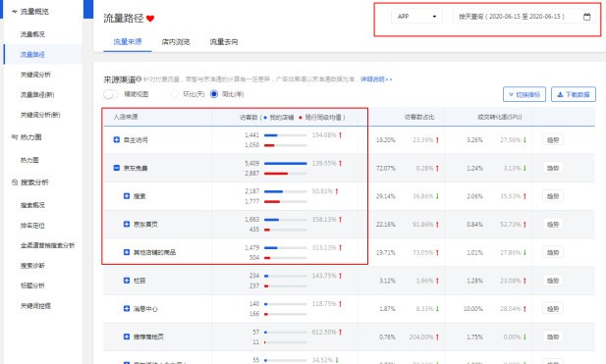Open 搜索概况 in the sidebar
Viewport: 606px width, 364px height.
[32, 205]
